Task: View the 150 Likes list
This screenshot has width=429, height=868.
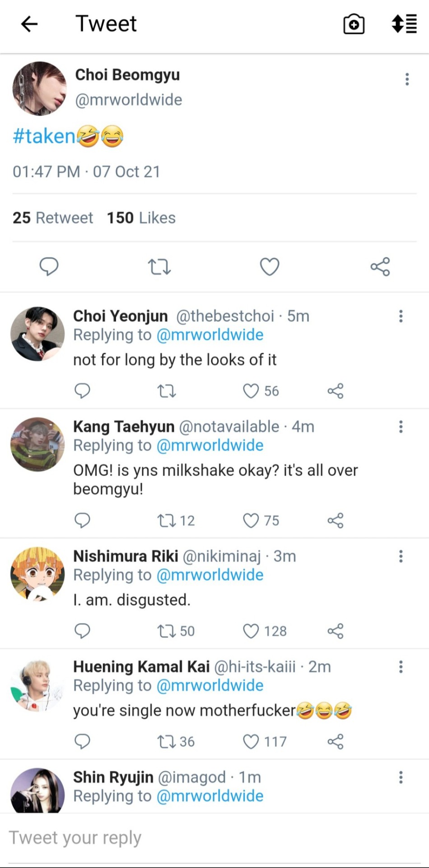Action: 141,218
